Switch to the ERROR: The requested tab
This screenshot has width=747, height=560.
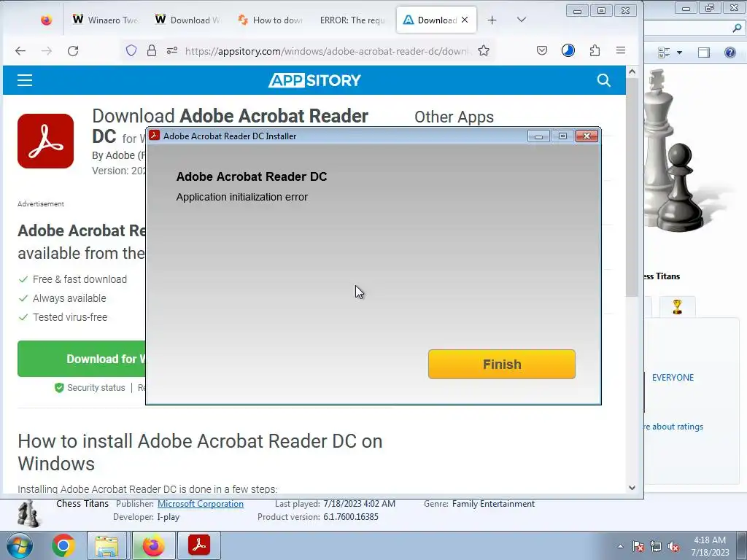pos(352,20)
